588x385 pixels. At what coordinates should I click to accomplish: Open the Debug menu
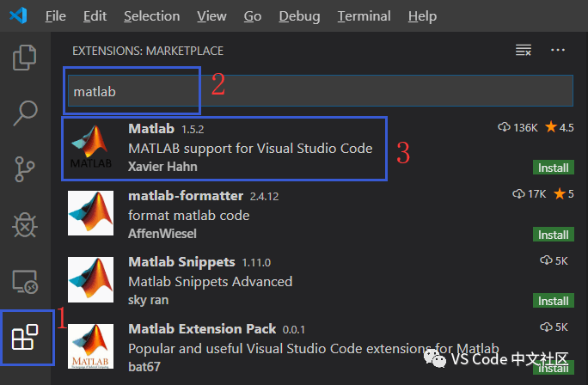click(299, 16)
